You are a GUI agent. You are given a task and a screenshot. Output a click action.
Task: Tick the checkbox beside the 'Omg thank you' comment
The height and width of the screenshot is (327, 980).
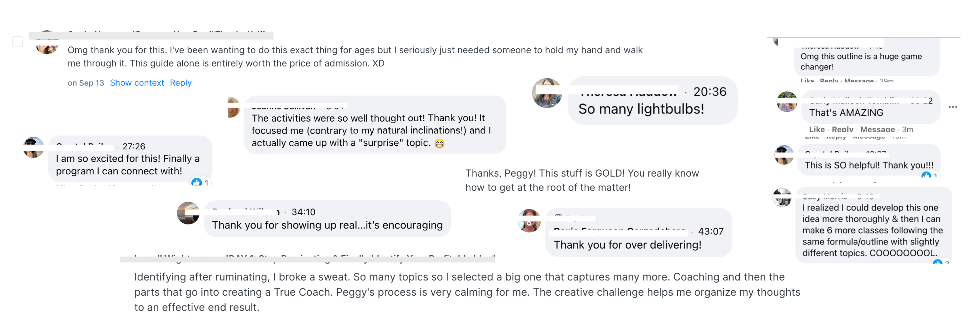point(18,42)
